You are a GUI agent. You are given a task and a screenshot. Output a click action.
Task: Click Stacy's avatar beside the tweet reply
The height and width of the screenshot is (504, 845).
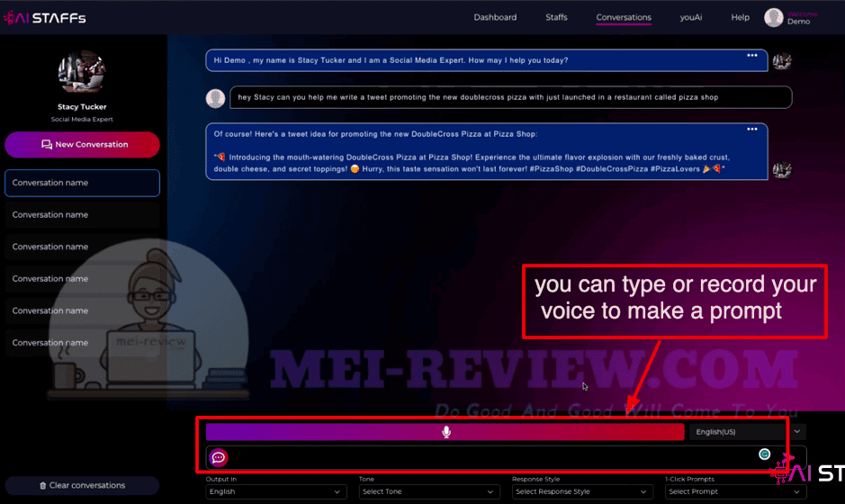782,170
